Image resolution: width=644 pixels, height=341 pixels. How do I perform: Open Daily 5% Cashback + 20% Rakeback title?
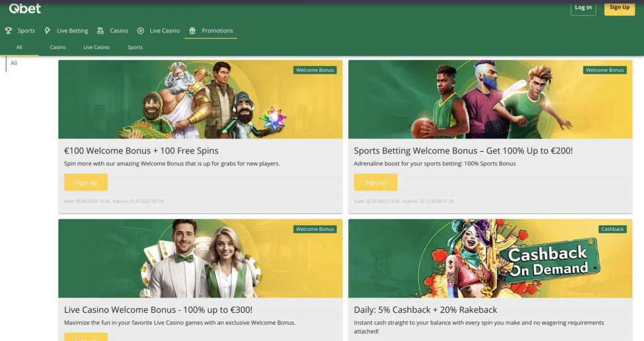pyautogui.click(x=425, y=310)
